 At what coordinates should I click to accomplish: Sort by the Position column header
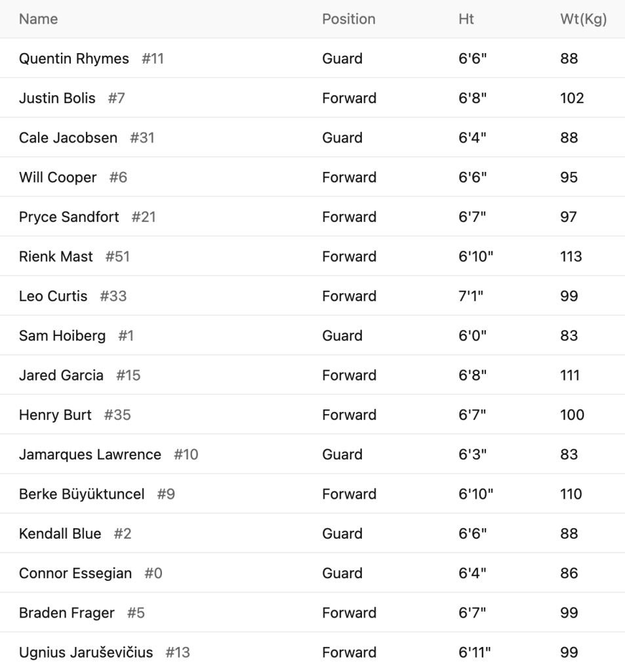pos(348,19)
